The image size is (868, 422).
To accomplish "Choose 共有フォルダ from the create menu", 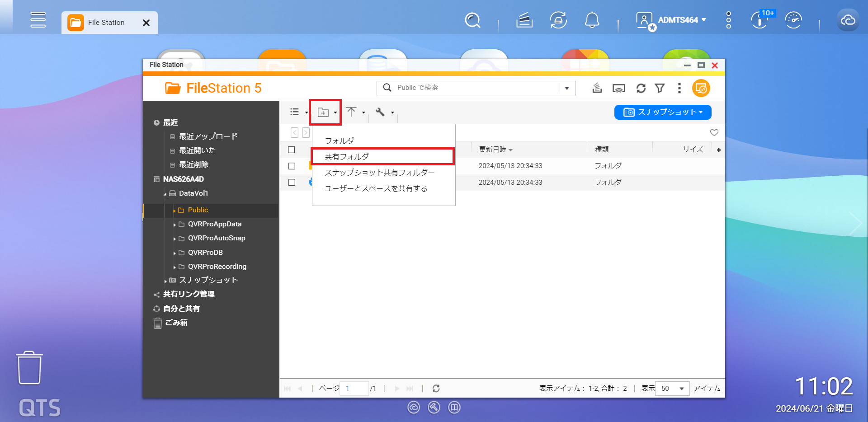I will tap(382, 157).
